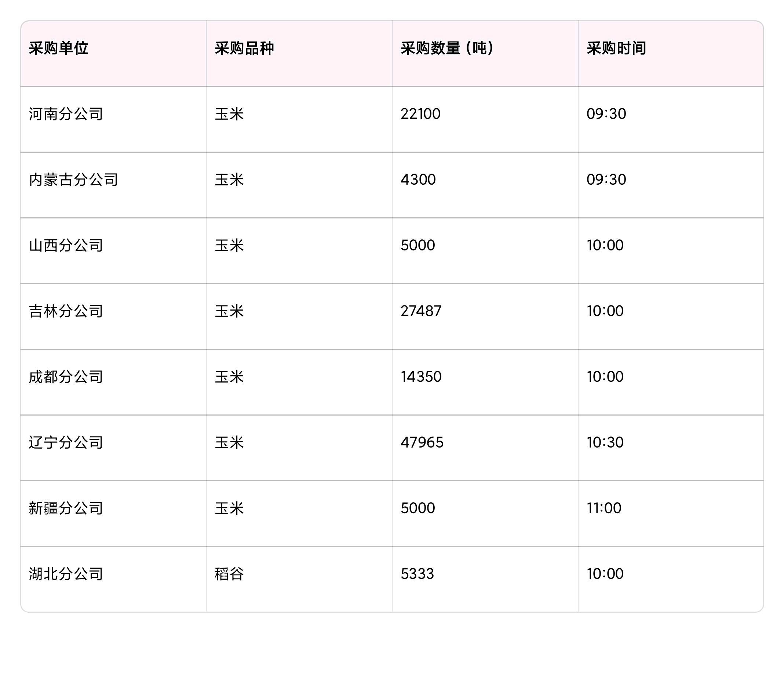Select the 采购品种 column header

pyautogui.click(x=244, y=48)
